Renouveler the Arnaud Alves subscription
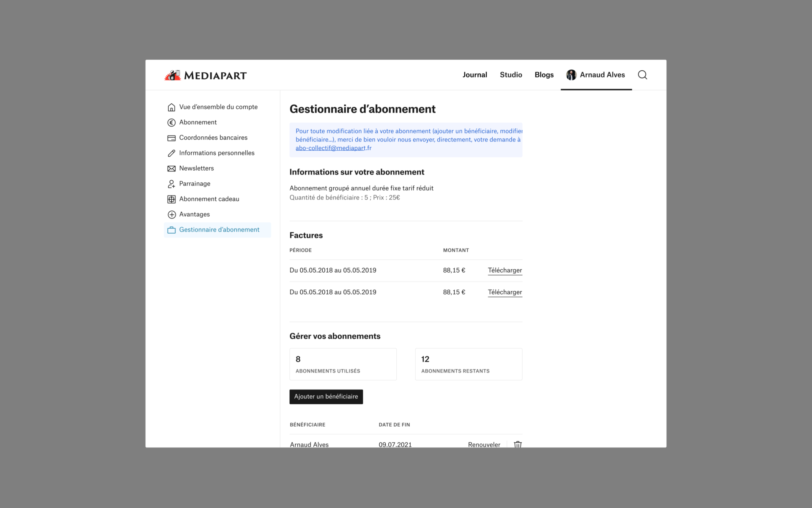Image resolution: width=812 pixels, height=508 pixels. coord(484,444)
